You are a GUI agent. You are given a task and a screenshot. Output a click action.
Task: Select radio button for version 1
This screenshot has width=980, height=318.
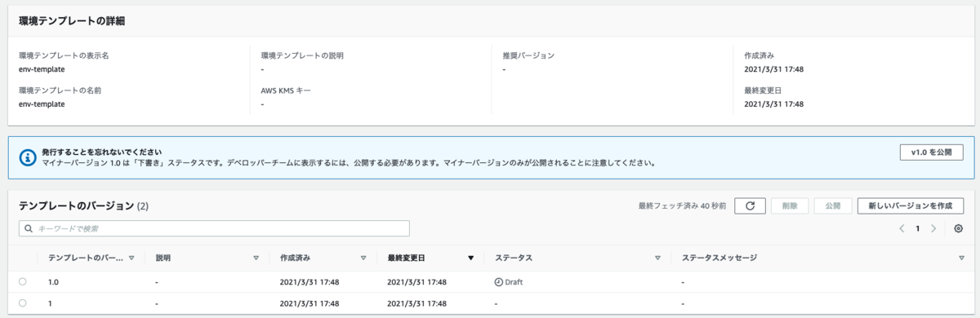coord(22,303)
